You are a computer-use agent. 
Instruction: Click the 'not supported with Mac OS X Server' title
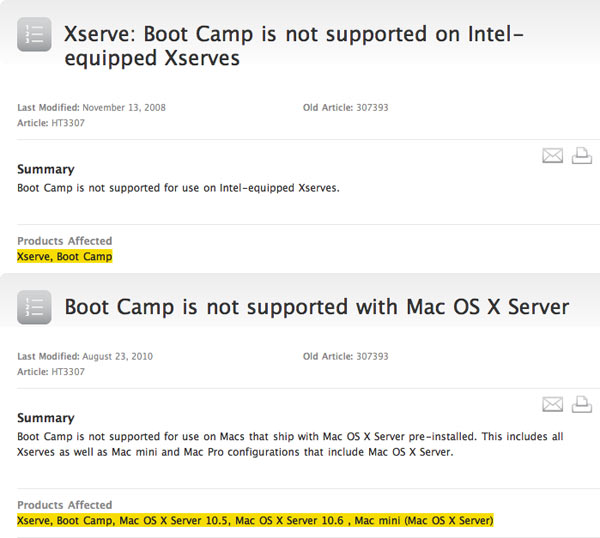pyautogui.click(x=316, y=307)
